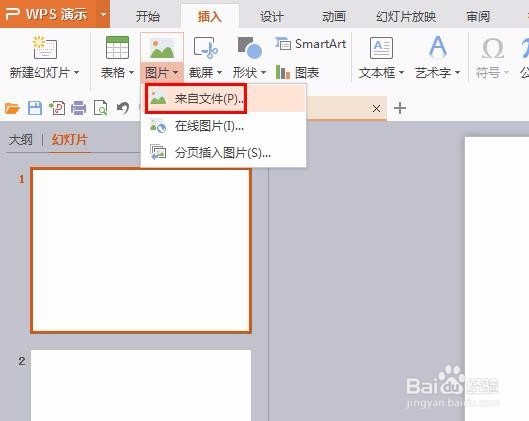Click the open folder icon
Viewport: 529px width, 421px height.
coord(12,108)
